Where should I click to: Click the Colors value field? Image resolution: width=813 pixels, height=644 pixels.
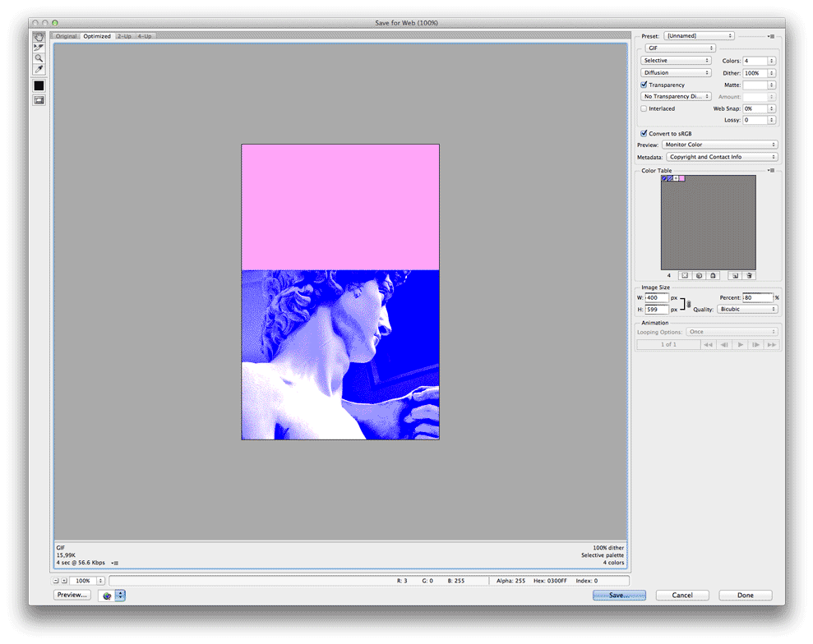[x=755, y=61]
